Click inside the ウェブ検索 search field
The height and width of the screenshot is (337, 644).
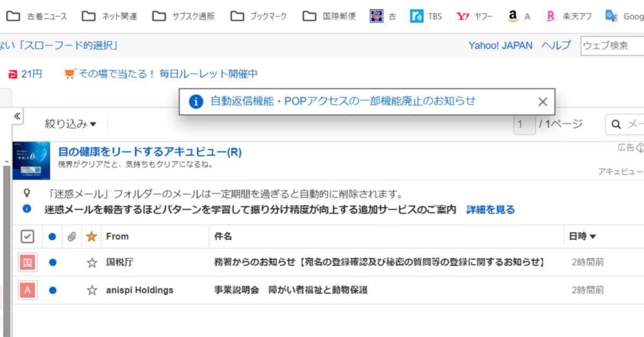pyautogui.click(x=614, y=46)
